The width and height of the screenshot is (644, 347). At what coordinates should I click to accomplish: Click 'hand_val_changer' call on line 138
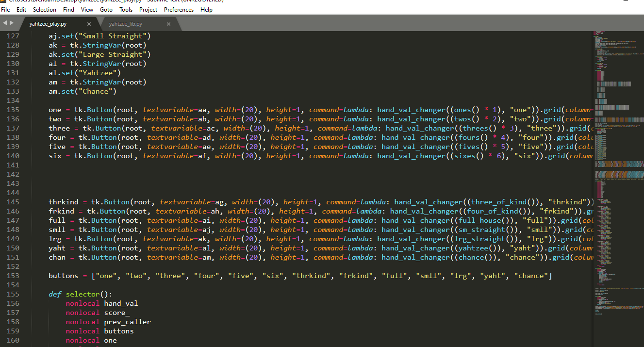415,137
